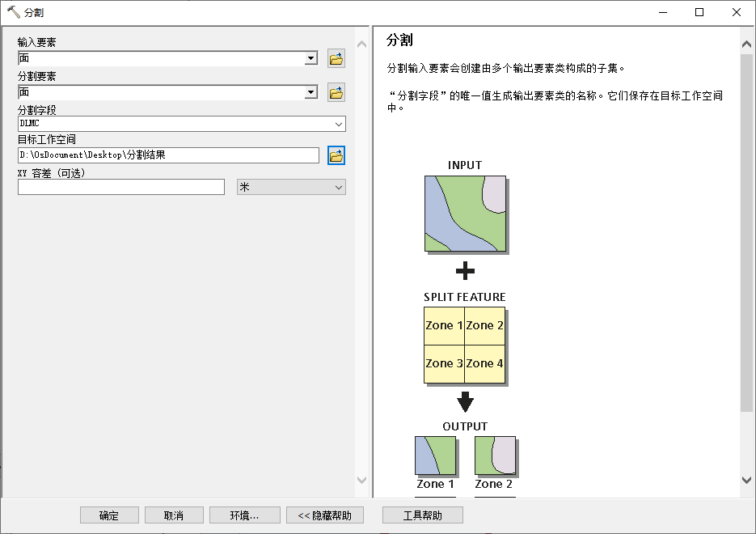
Task: Click the Zone 2 output thumbnail
Action: (495, 456)
